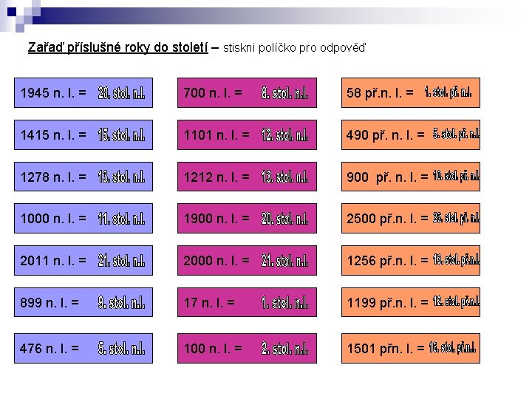Click the 1212 n. l. box
The width and height of the screenshot is (532, 399).
[247, 177]
